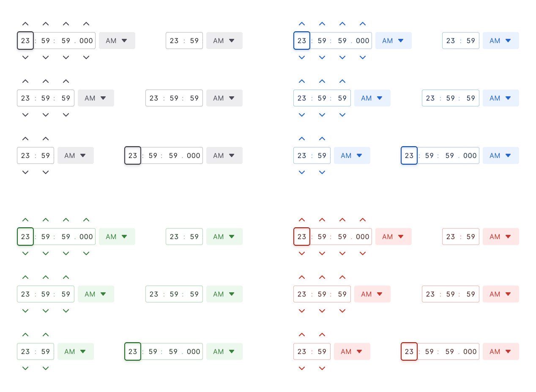
Task: Decrease minutes in green 23:59 picker with chevrons
Action: click(46, 368)
